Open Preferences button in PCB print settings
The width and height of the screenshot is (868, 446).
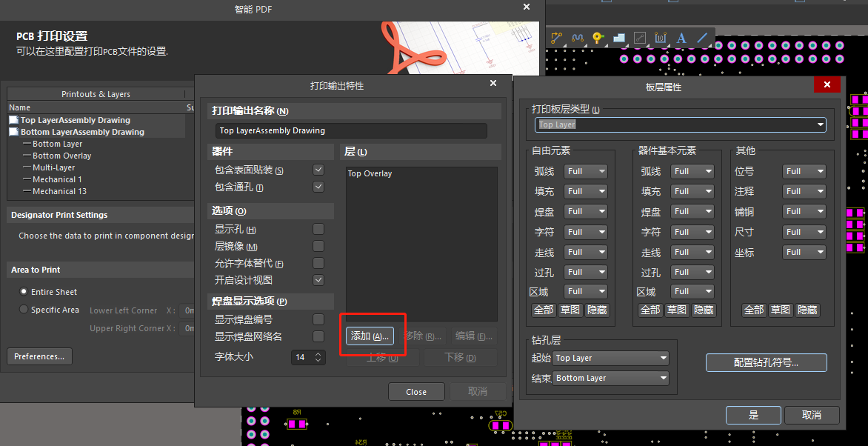pos(39,356)
